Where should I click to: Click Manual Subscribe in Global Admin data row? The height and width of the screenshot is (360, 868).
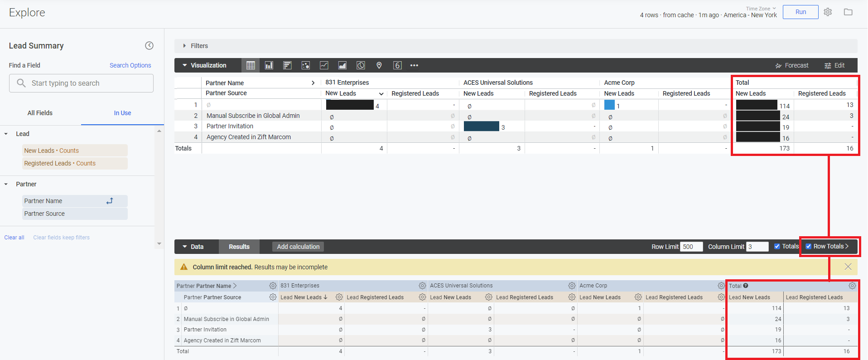226,319
